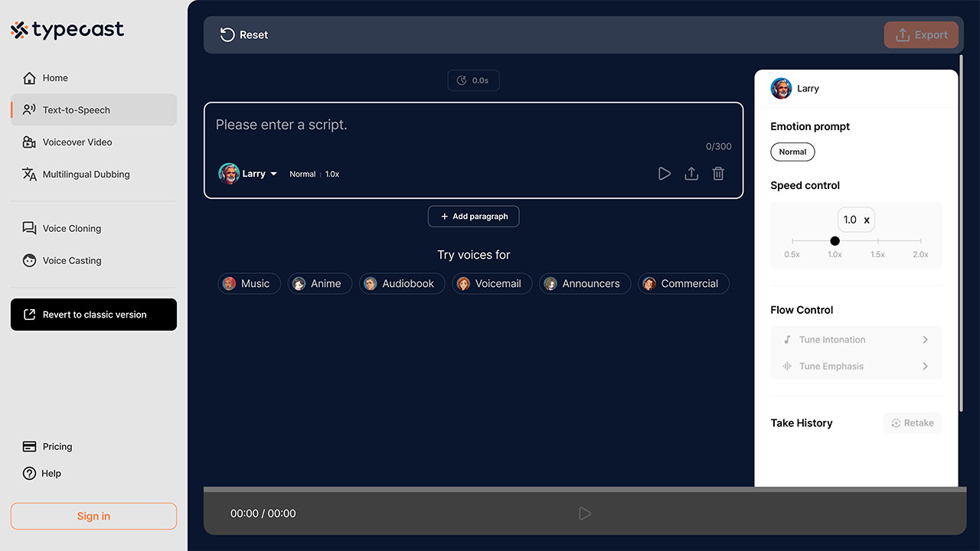Set speed slider to 0.5x mark
This screenshot has width=980, height=551.
click(792, 241)
